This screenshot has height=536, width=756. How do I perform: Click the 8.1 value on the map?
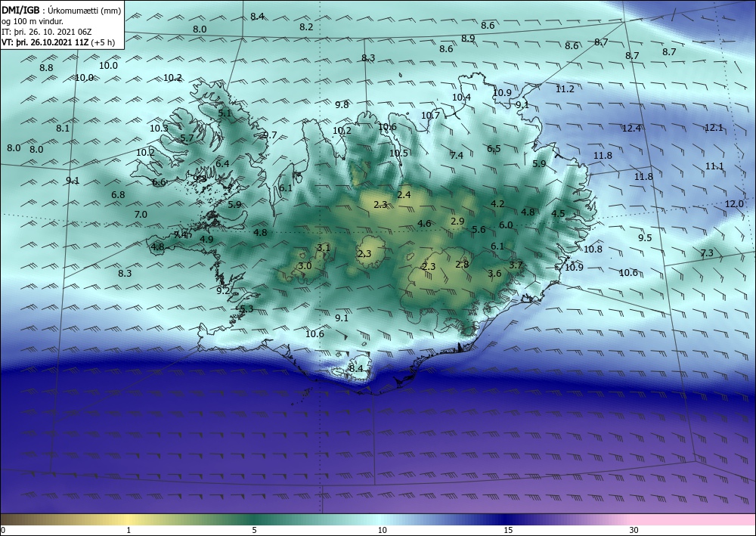tap(63, 129)
